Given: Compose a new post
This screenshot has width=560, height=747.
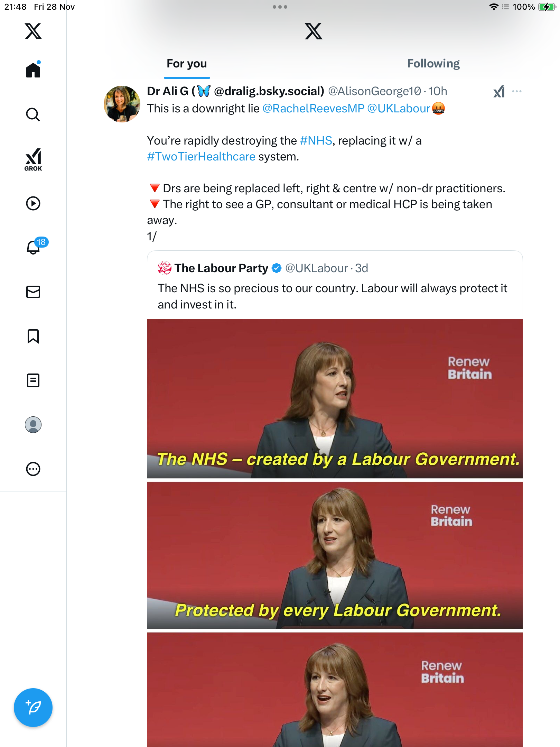Looking at the screenshot, I should pyautogui.click(x=33, y=708).
